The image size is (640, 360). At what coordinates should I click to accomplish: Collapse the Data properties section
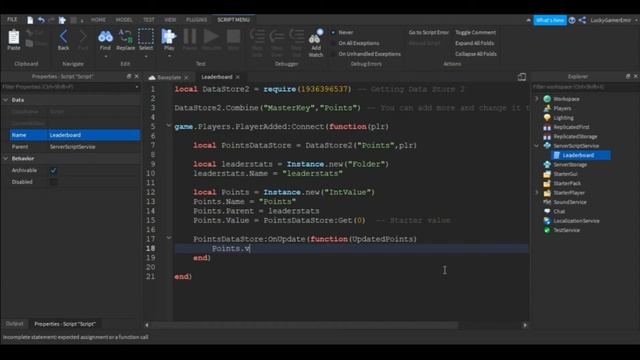click(x=6, y=100)
